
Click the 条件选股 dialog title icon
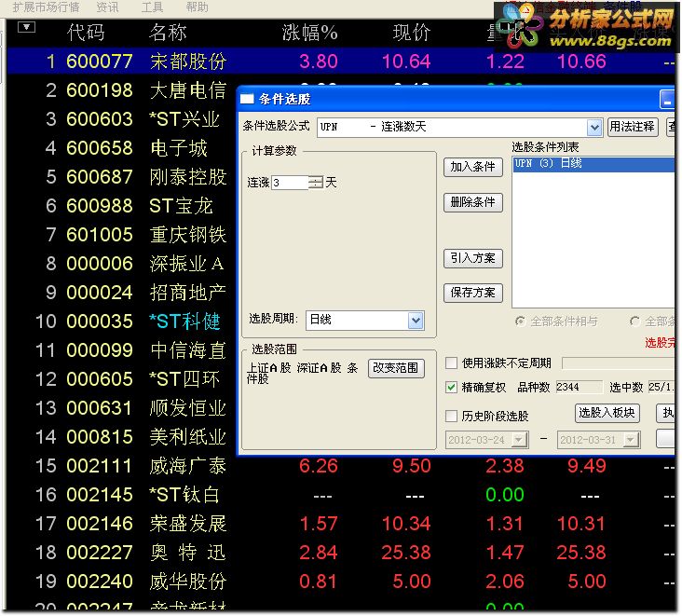(247, 100)
